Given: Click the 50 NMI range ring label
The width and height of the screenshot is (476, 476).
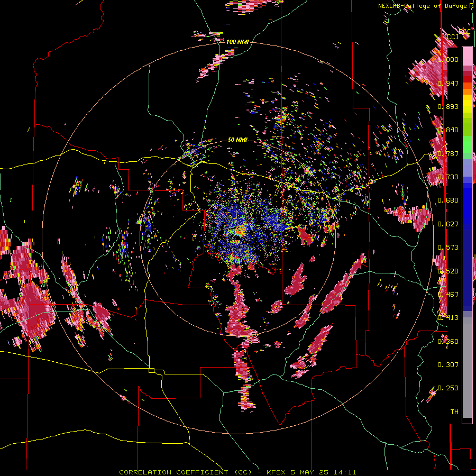Looking at the screenshot, I should tap(237, 140).
